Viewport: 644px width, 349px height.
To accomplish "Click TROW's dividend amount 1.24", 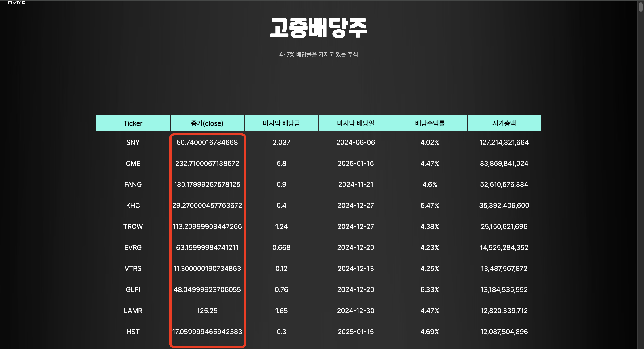I will pos(282,226).
